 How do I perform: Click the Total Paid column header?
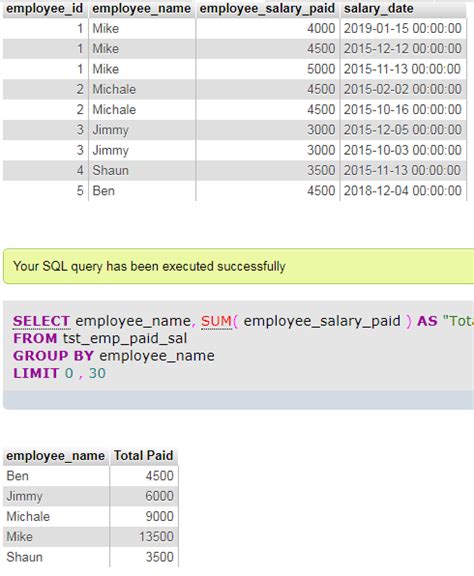(x=144, y=456)
